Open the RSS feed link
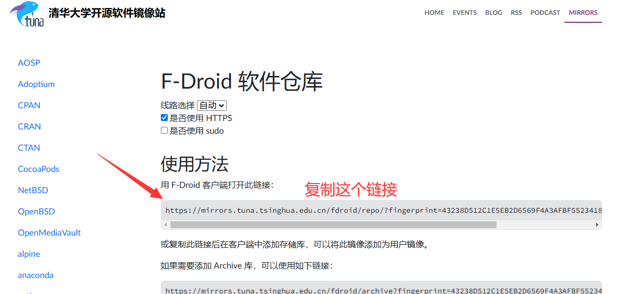 516,13
